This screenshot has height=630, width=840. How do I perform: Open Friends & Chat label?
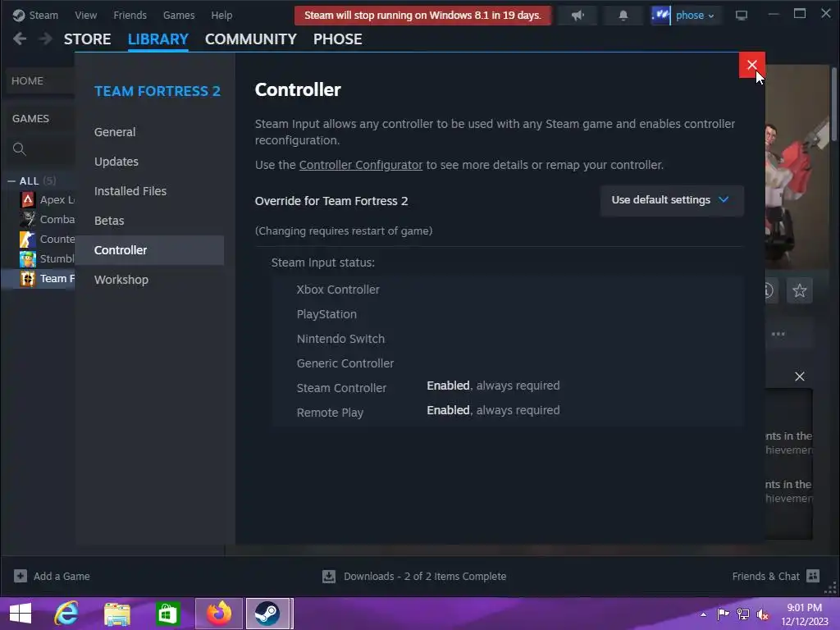pyautogui.click(x=765, y=577)
